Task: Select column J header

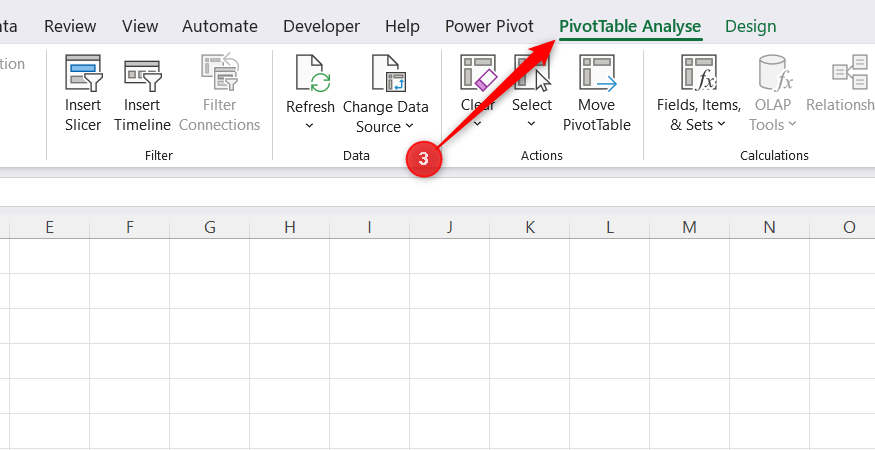Action: coord(449,227)
